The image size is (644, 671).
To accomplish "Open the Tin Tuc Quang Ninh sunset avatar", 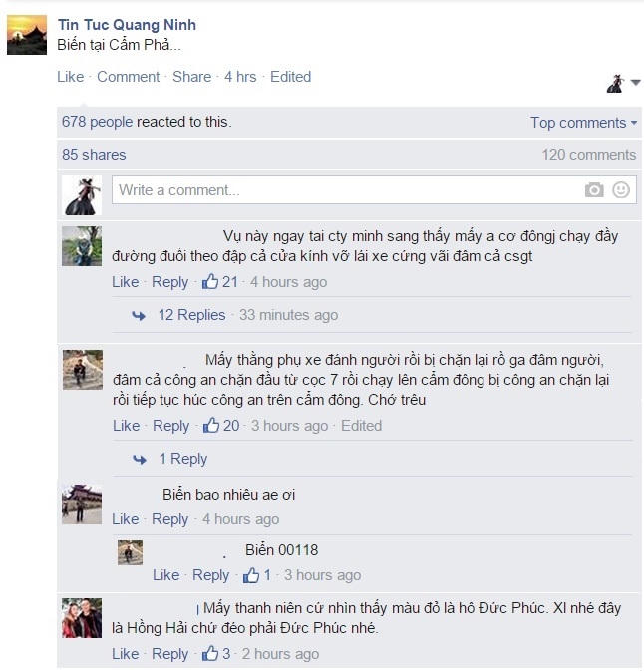I will tap(27, 35).
